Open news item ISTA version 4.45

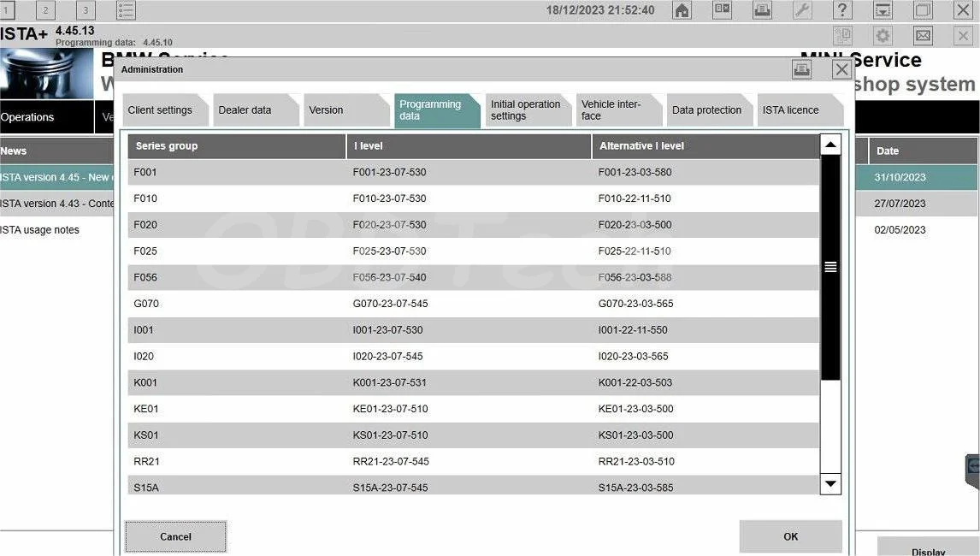(x=57, y=177)
